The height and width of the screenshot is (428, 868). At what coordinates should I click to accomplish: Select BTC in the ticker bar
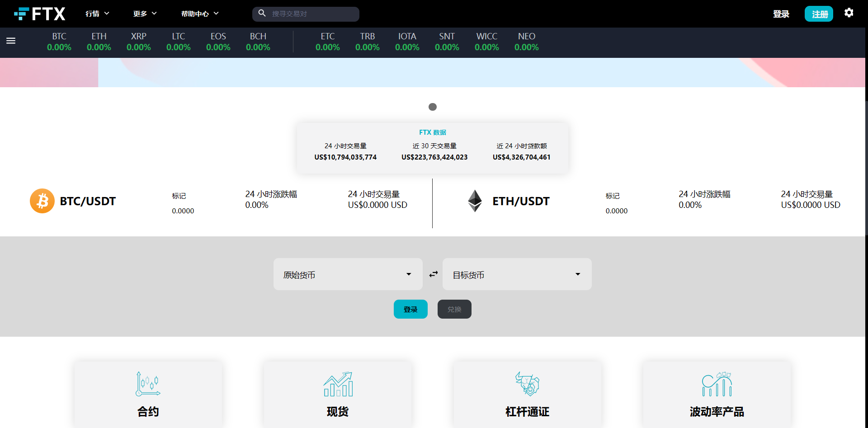59,42
